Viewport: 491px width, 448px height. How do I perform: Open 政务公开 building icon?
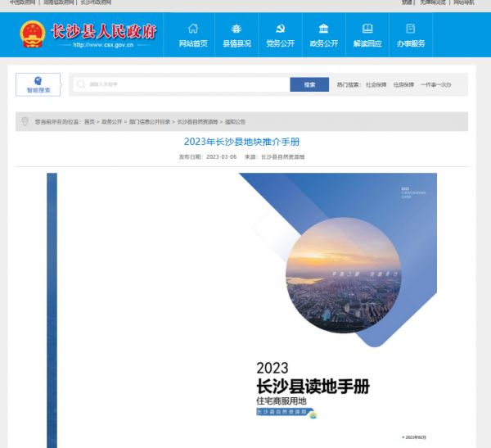pos(323,29)
